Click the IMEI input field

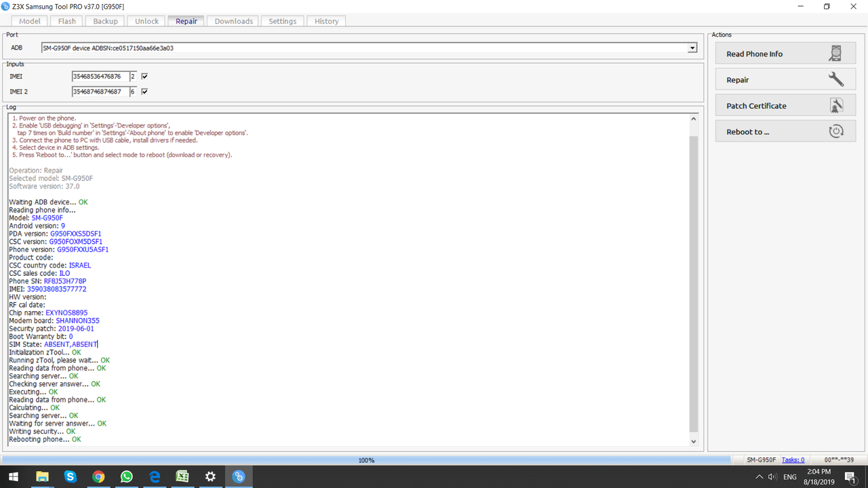coord(100,77)
